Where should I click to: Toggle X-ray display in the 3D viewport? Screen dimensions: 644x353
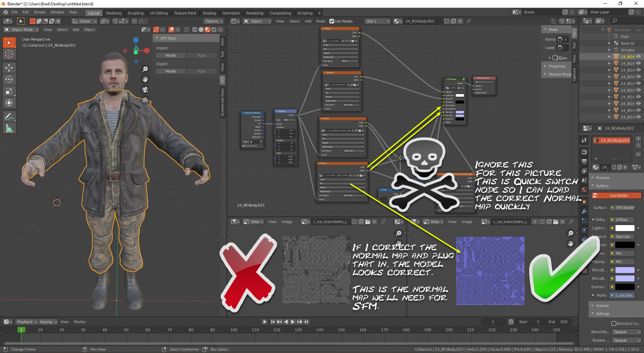[186, 30]
